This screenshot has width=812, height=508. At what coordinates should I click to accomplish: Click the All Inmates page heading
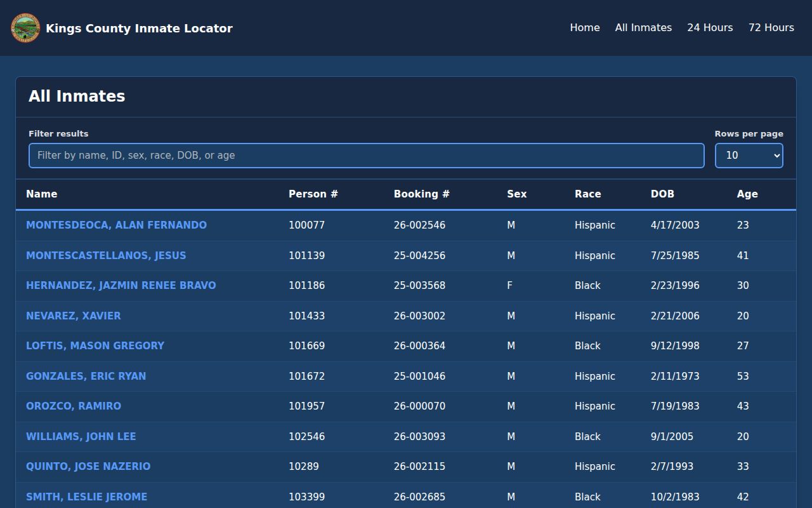click(x=77, y=97)
